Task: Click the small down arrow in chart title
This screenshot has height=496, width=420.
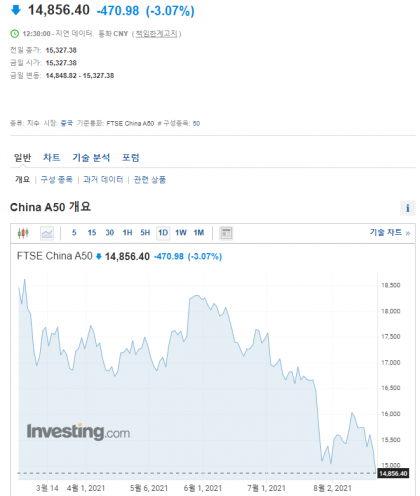Action: pyautogui.click(x=99, y=256)
